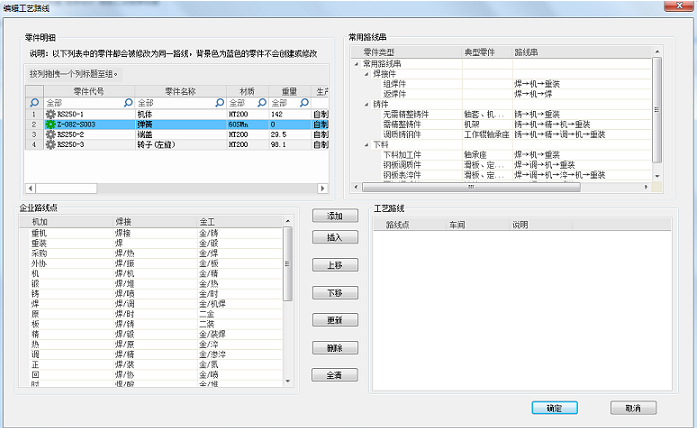Image resolution: width=697 pixels, height=428 pixels.
Task: Click the 常用路线串 tree scroll-up arrow
Action: pyautogui.click(x=657, y=52)
